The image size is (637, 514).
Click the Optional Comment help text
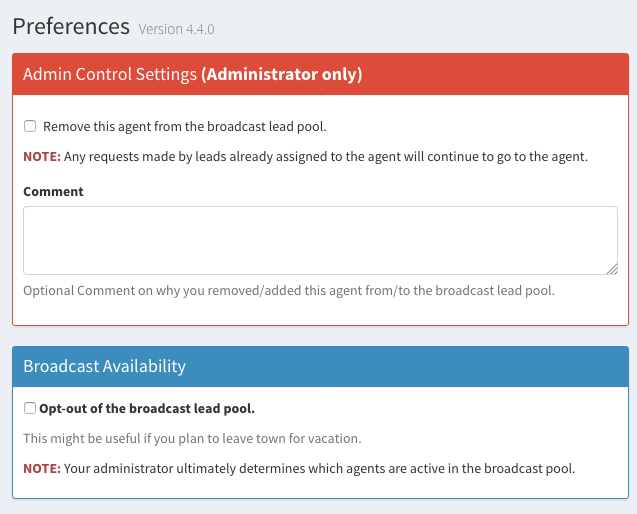pyautogui.click(x=288, y=291)
